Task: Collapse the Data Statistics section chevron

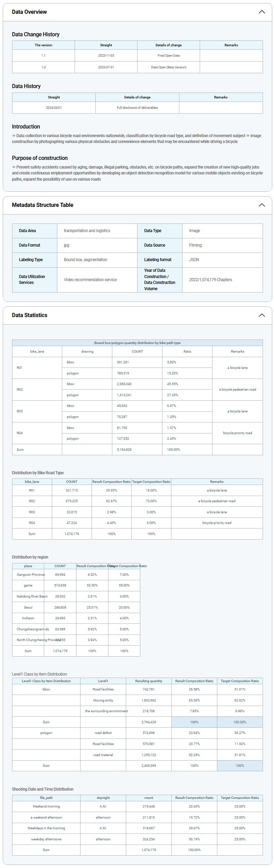Action: pyautogui.click(x=262, y=315)
